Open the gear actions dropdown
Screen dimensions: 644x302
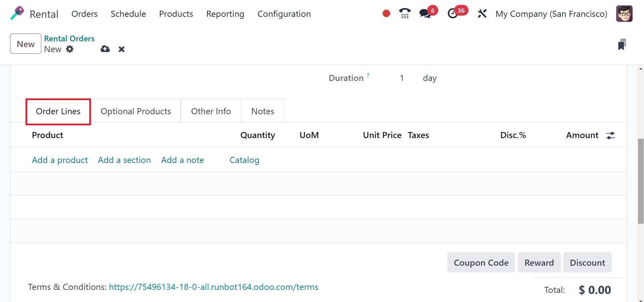70,49
